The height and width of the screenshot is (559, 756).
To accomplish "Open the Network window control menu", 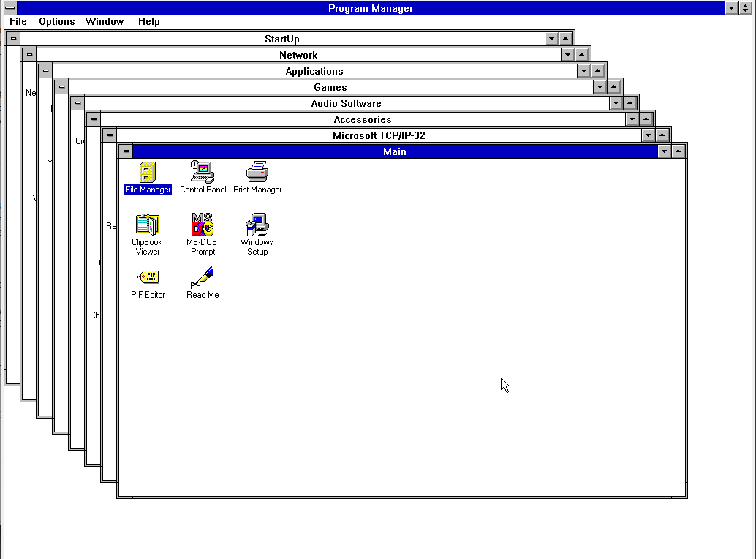I will tap(29, 54).
